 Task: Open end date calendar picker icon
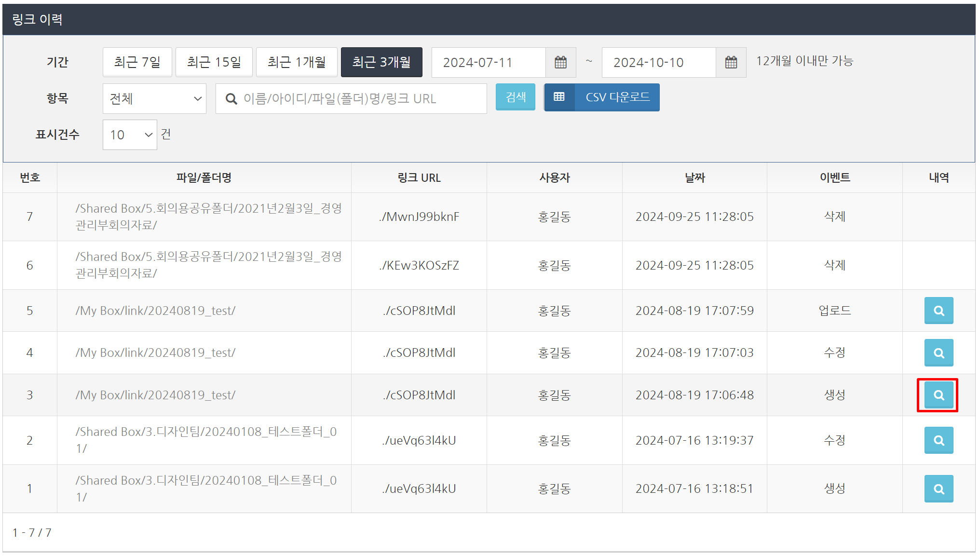coord(731,62)
